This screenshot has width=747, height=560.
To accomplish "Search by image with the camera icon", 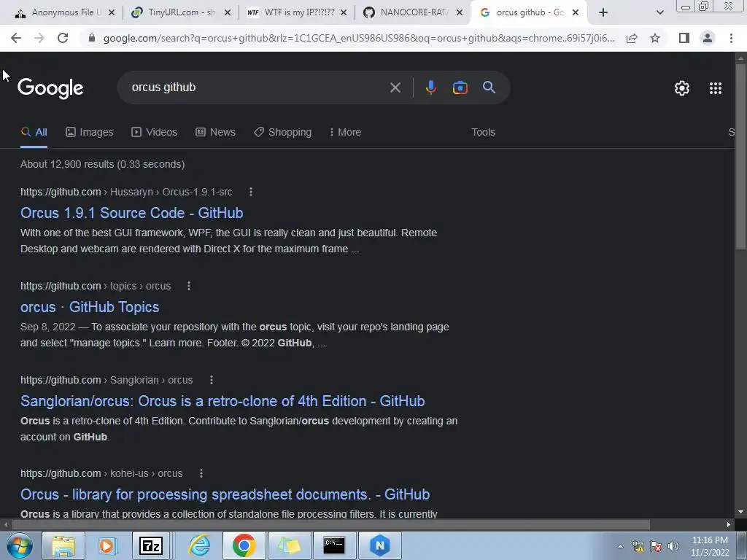I will tap(460, 87).
